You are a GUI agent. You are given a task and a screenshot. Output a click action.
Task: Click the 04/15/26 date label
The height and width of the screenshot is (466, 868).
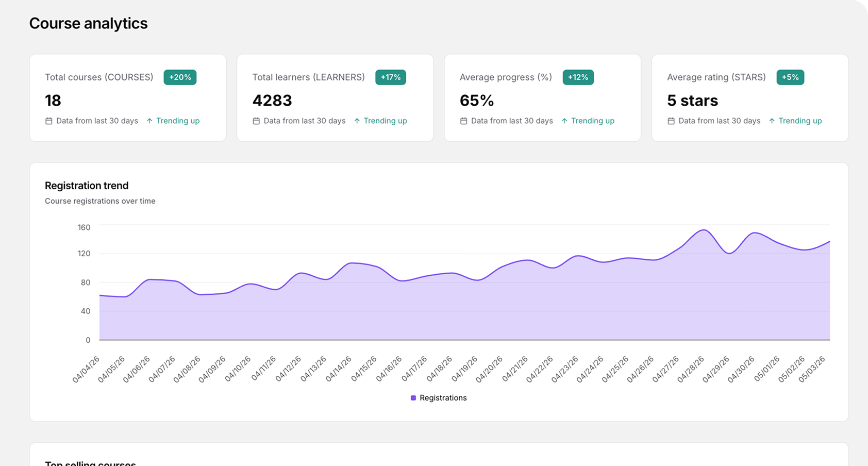click(x=363, y=369)
